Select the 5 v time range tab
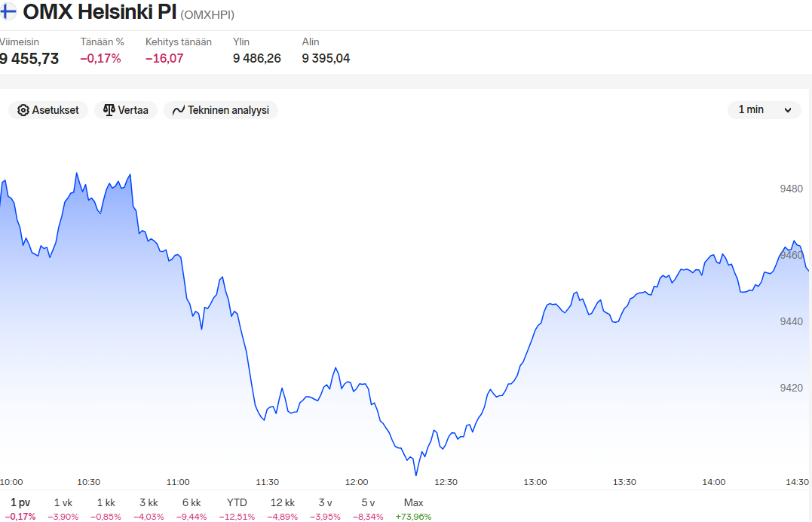 point(368,508)
